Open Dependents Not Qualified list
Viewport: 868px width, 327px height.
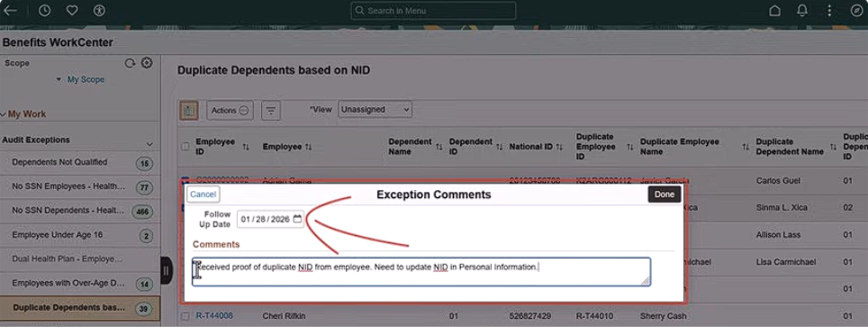(59, 162)
